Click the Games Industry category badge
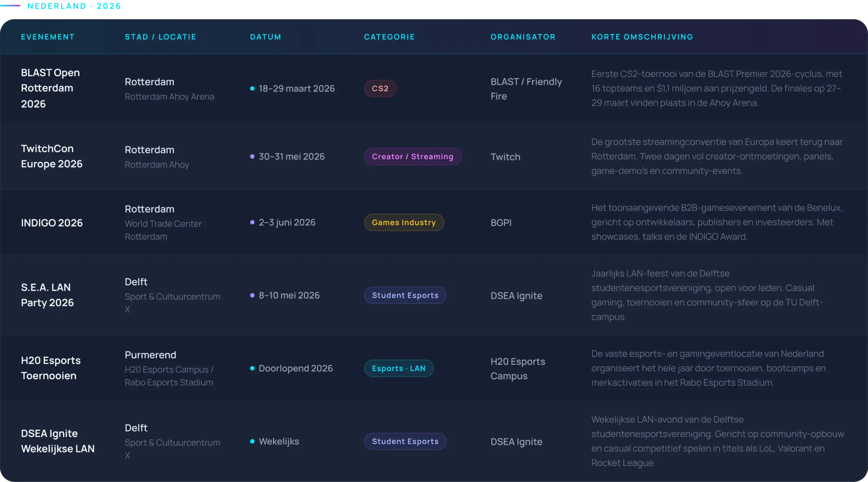 (403, 222)
